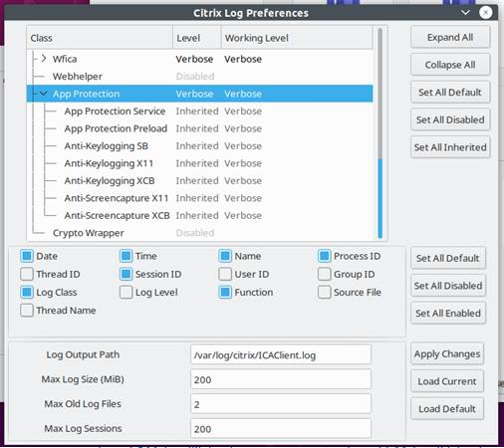Click the Working Level column header
The image size is (504, 448).
297,38
